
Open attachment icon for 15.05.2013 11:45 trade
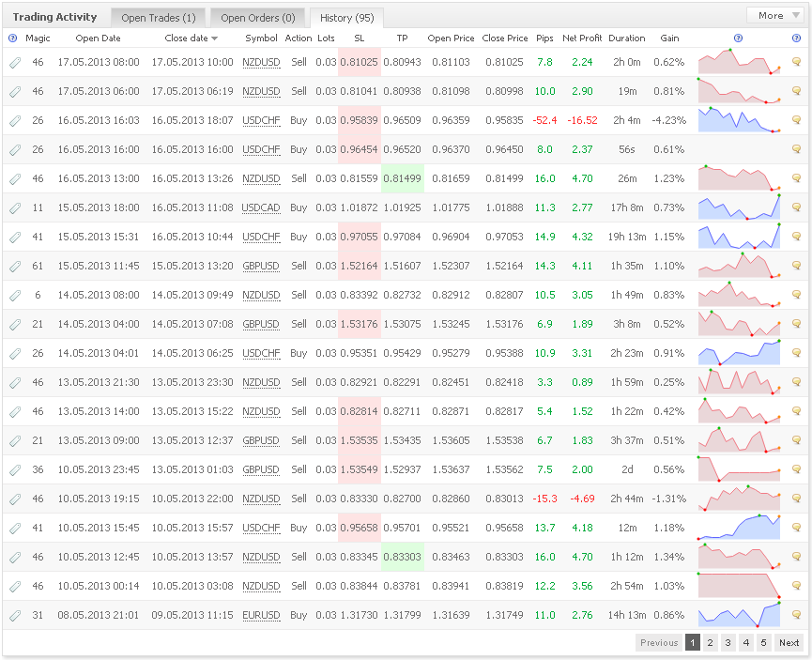(16, 267)
